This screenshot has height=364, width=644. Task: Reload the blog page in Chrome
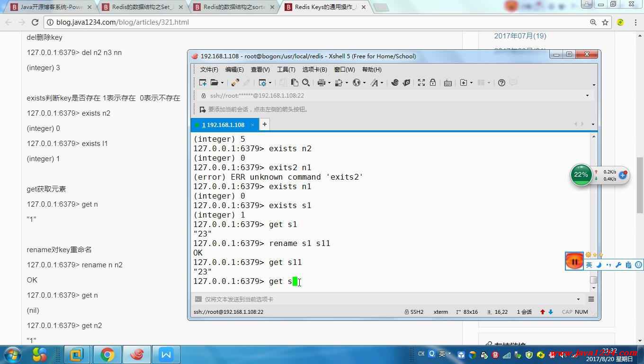[35, 22]
